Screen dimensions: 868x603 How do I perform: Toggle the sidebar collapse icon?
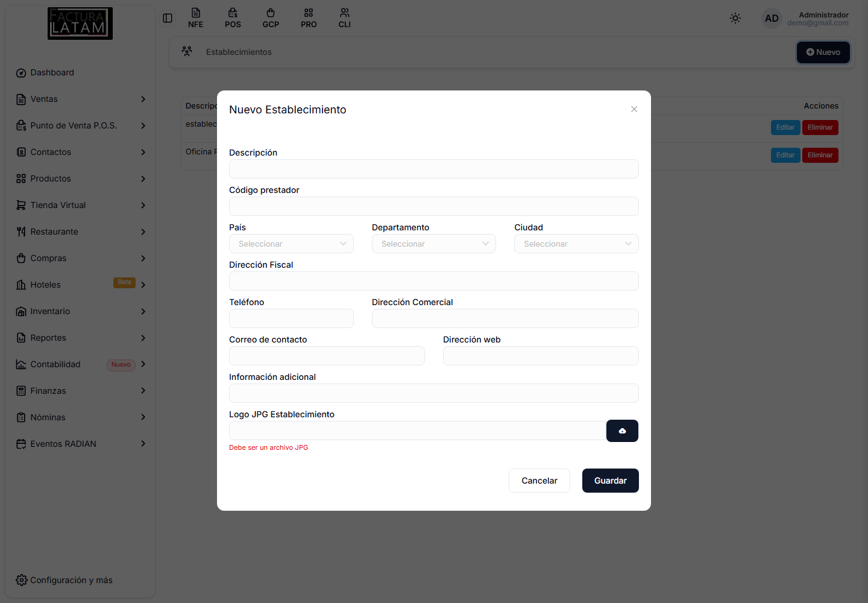(168, 18)
